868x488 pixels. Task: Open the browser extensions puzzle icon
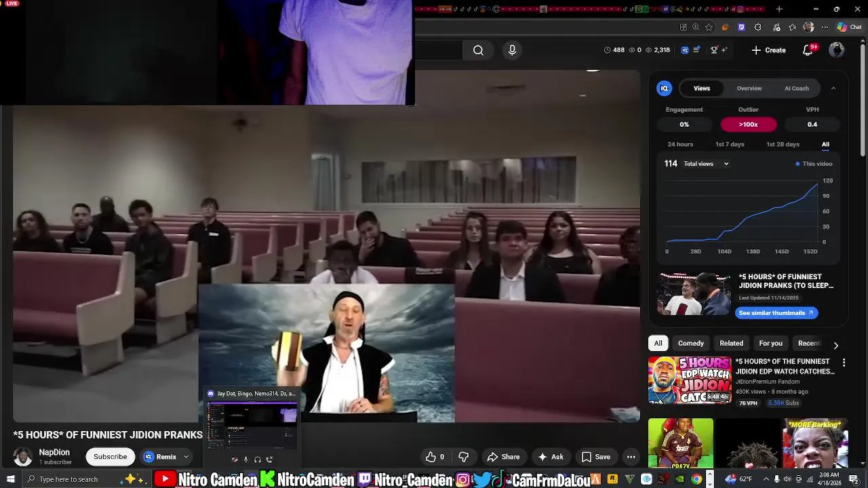[x=757, y=27]
